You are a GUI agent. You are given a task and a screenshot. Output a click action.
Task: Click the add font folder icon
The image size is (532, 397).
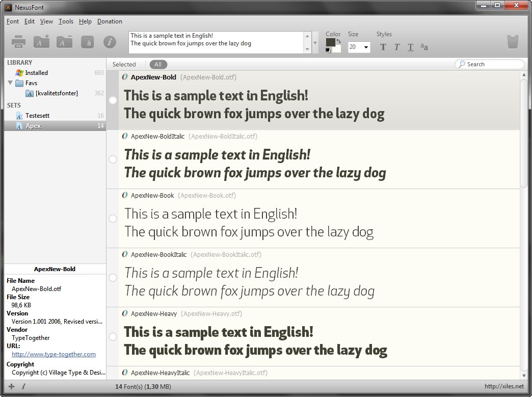point(41,42)
